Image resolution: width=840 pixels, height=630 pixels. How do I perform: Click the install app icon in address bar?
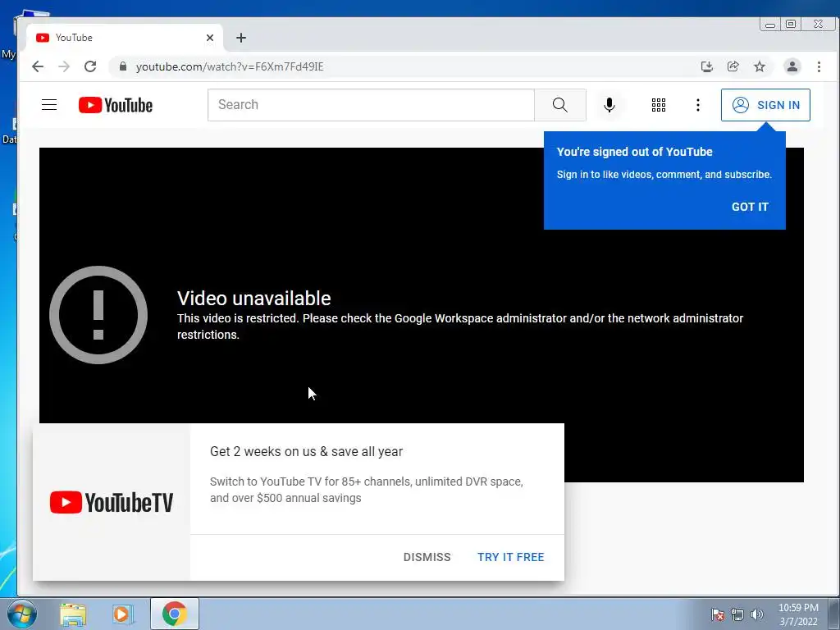(706, 66)
